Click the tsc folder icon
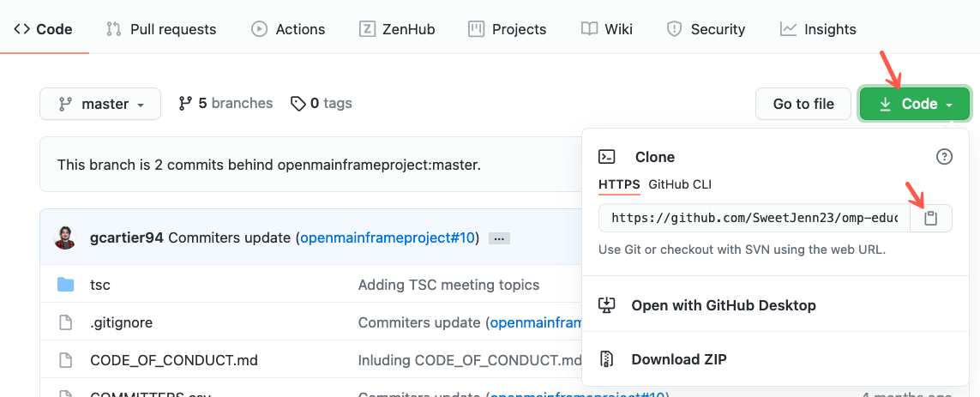 tap(66, 285)
